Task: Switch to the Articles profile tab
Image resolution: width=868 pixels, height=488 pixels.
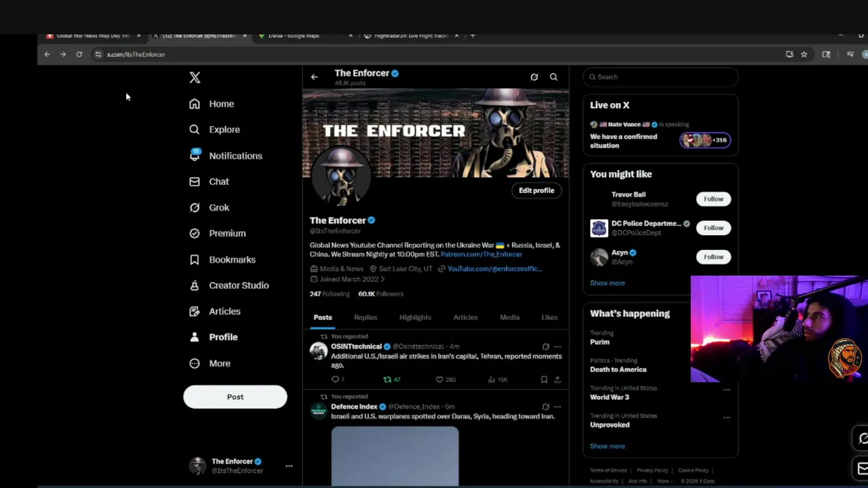Action: pos(465,317)
